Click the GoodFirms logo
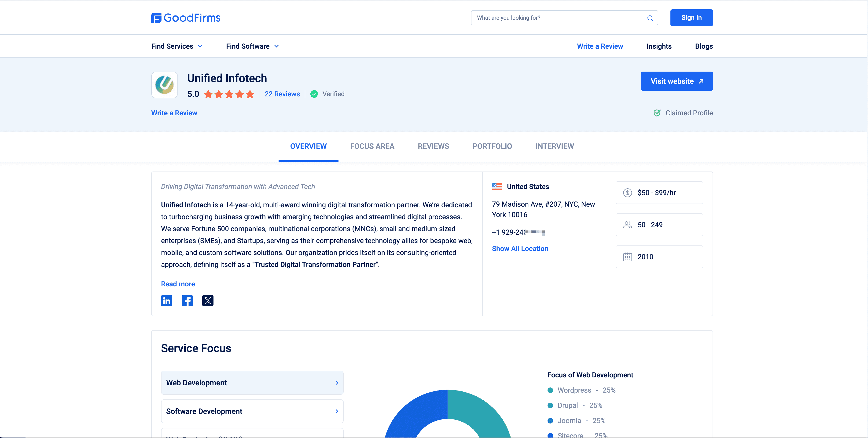868x438 pixels. coord(186,18)
